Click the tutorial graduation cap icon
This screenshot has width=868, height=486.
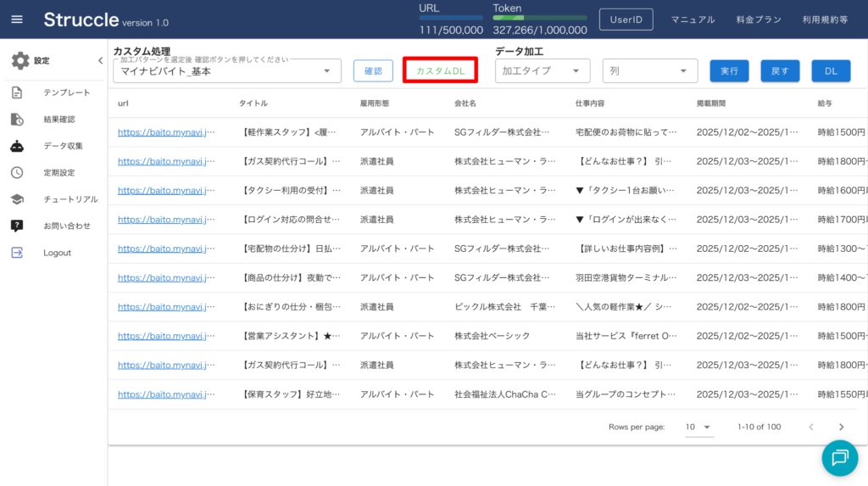pyautogui.click(x=17, y=199)
